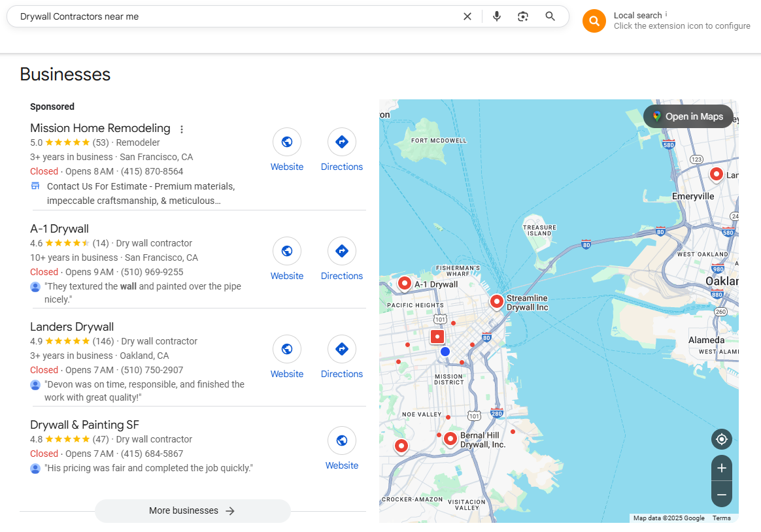
Task: Start voice search with microphone icon
Action: tap(497, 16)
